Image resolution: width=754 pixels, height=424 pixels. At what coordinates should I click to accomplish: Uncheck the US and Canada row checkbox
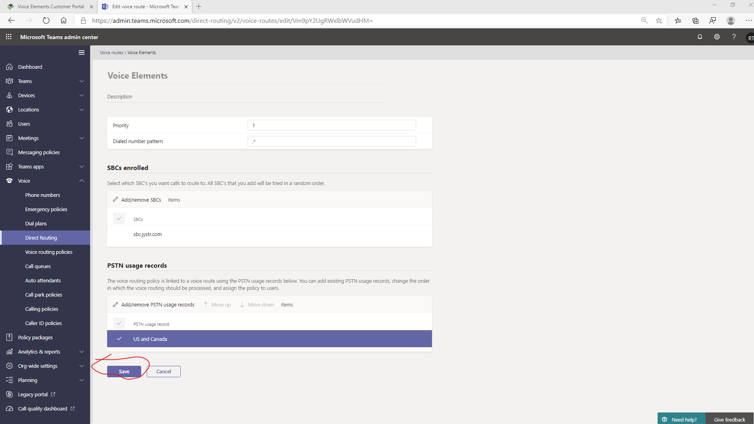[119, 339]
